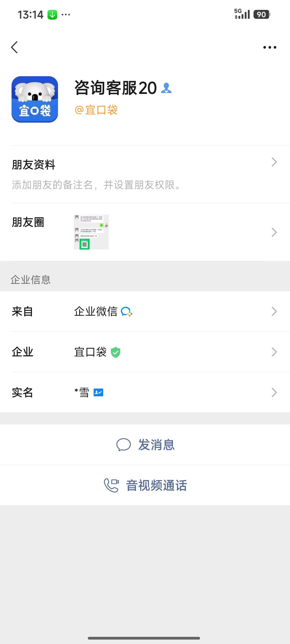Open the 朋友圈 chat screenshot thumbnail
This screenshot has height=644, width=290.
[91, 232]
